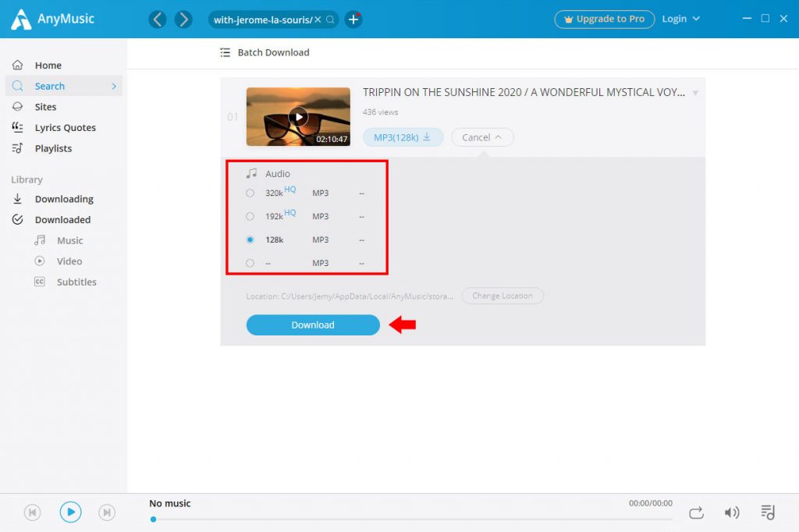Viewport: 799px width, 532px height.
Task: Click the track title text
Action: [x=524, y=92]
